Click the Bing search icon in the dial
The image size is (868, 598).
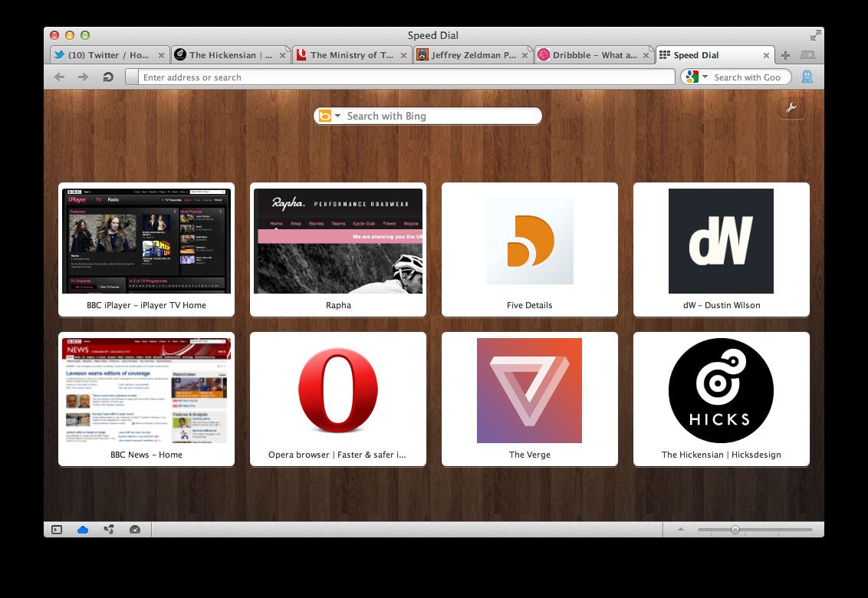[325, 116]
